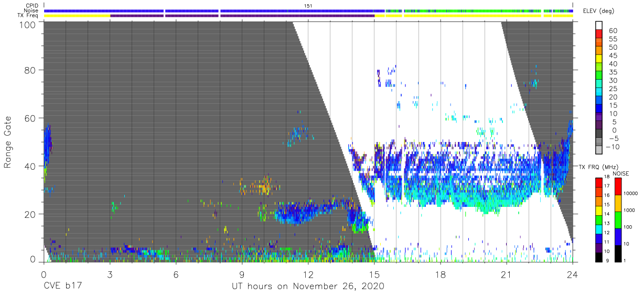
Task: Click the 55 label on ELEV colorbar
Action: point(613,39)
